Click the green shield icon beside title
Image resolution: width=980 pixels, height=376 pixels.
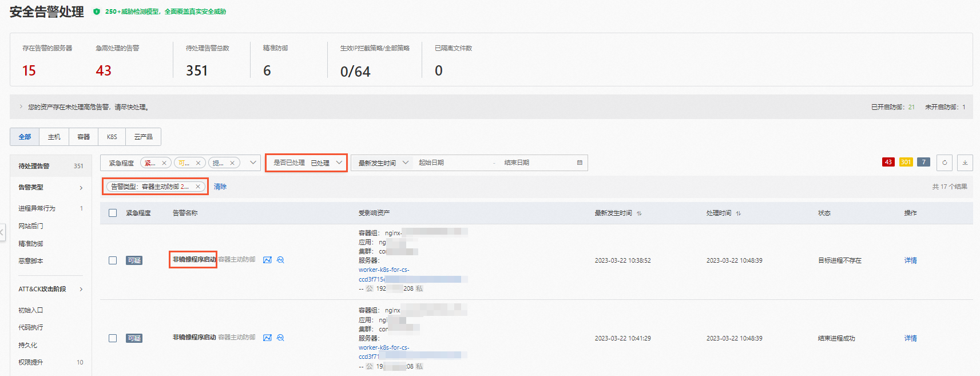pos(97,11)
